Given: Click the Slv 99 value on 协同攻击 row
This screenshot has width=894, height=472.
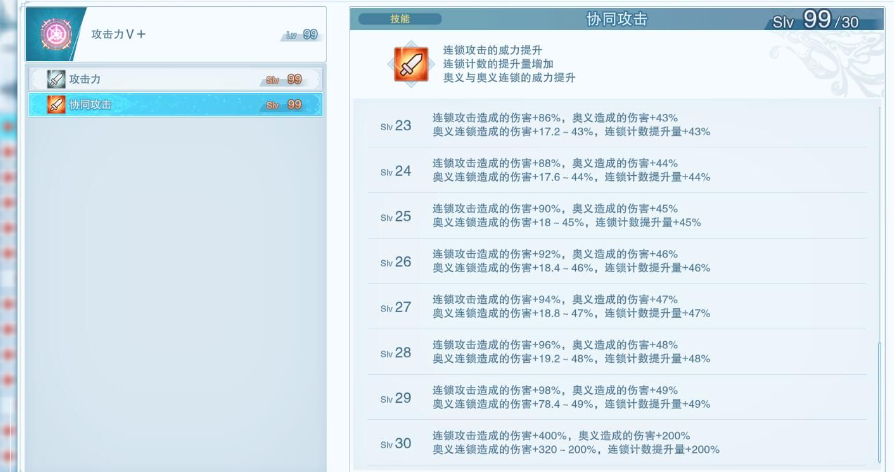Looking at the screenshot, I should pos(284,105).
